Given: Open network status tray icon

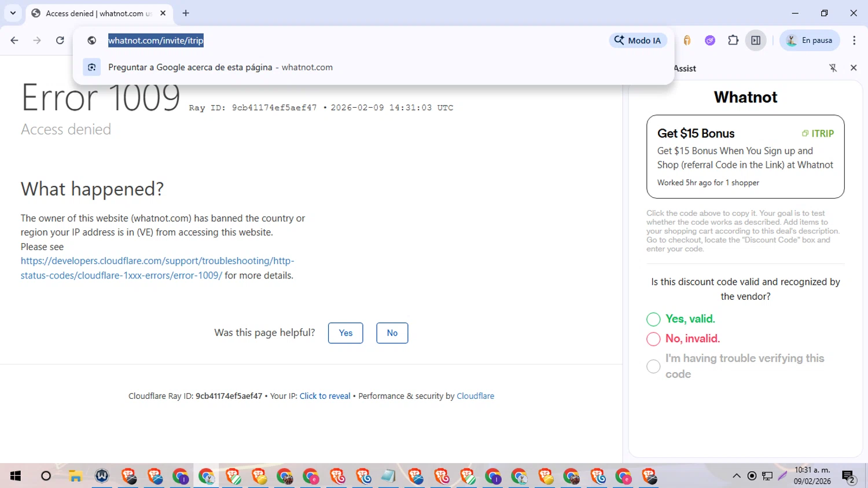Looking at the screenshot, I should click(x=767, y=476).
